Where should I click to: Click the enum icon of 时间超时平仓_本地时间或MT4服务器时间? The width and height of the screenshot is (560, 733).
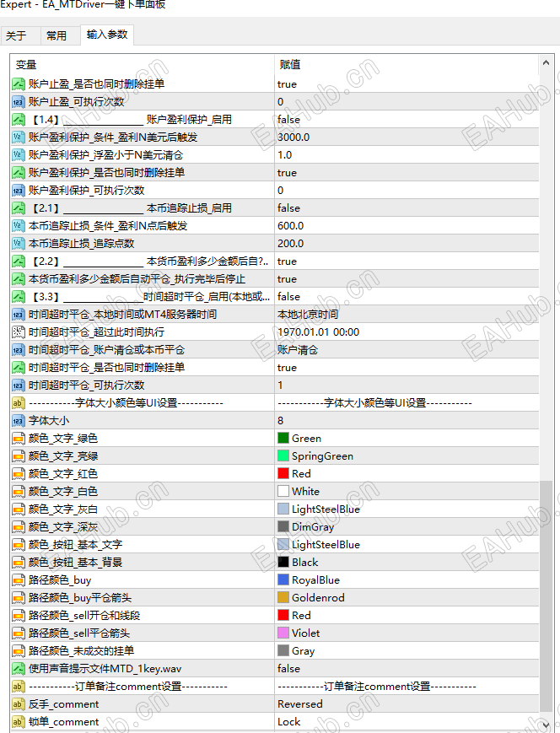pos(19,315)
